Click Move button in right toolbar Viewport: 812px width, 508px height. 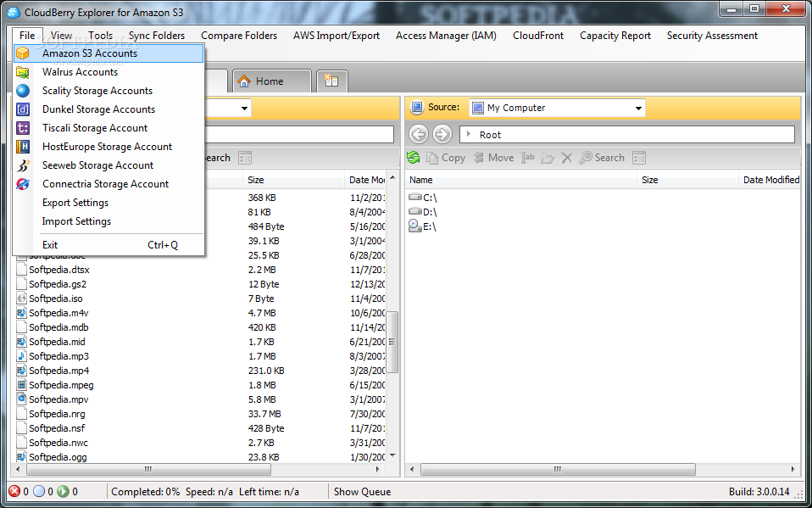click(494, 158)
